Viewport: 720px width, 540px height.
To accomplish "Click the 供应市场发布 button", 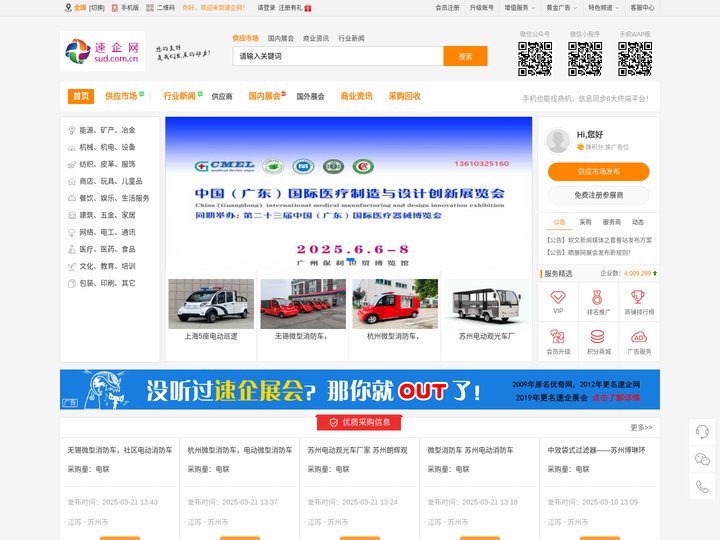I will [598, 172].
